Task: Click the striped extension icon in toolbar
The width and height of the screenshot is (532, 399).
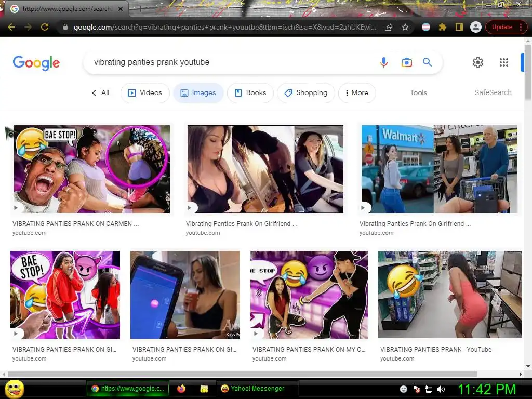Action: point(426,27)
